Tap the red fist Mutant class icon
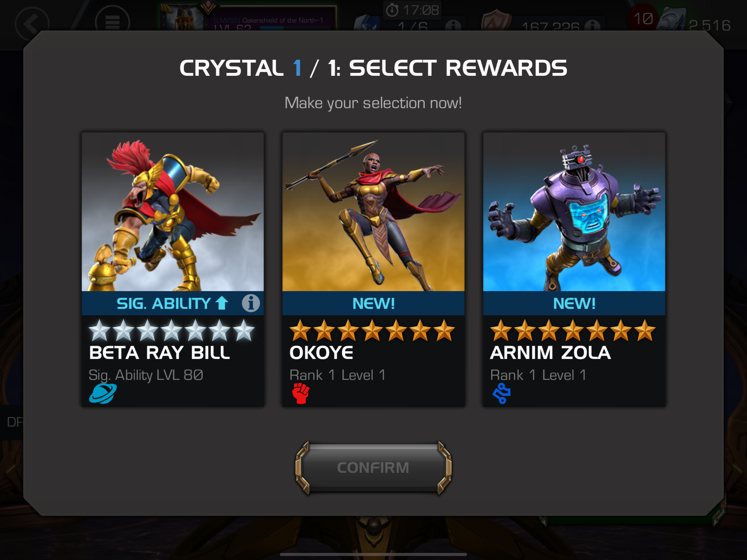The image size is (747, 560). pyautogui.click(x=300, y=394)
